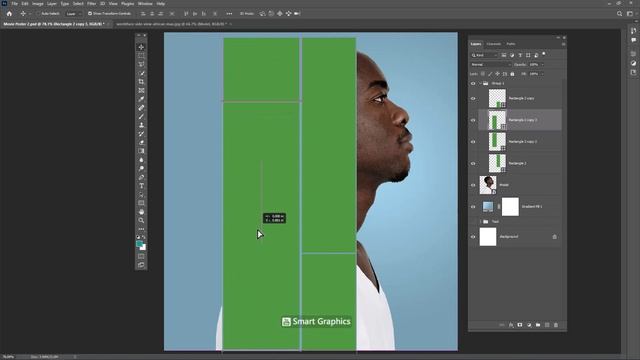
Task: Select the Rectangle shape tool
Action: click(141, 203)
